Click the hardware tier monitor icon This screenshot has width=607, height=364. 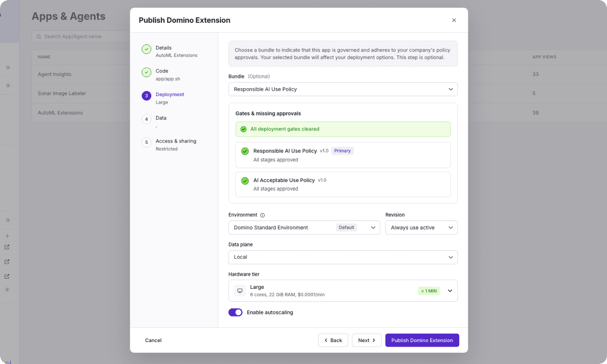[x=240, y=291]
